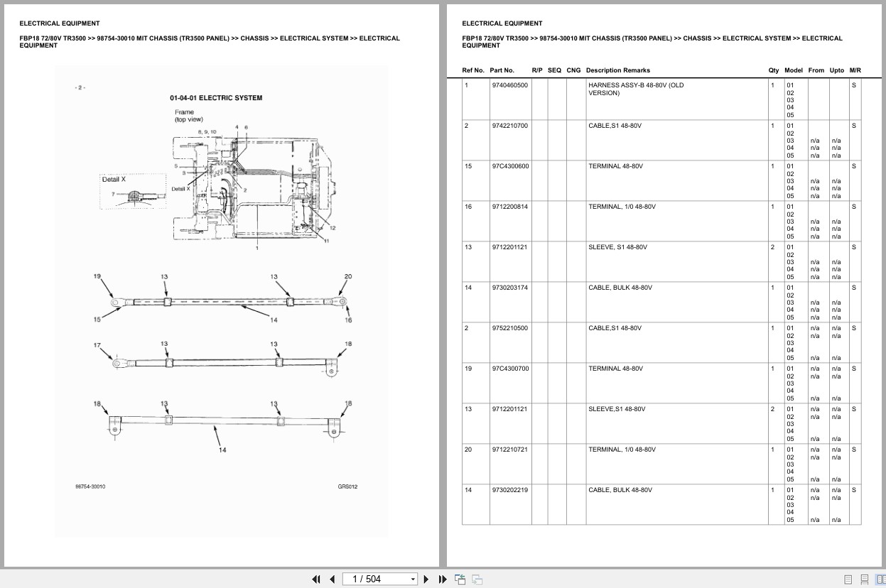Viewport: 886px width, 588px height.
Task: Click the Model column header
Action: click(794, 70)
